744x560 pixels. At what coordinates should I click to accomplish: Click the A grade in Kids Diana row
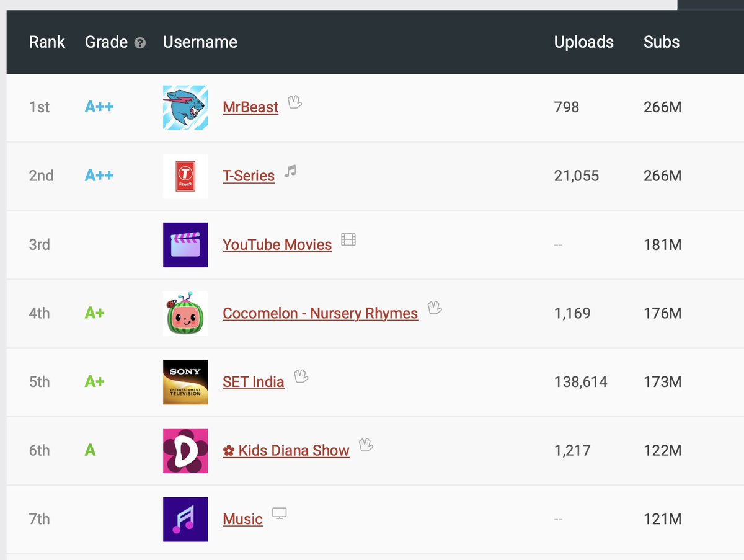tap(90, 451)
